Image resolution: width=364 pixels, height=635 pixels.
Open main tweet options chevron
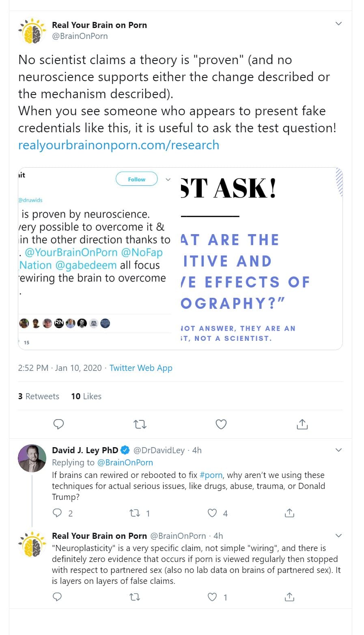point(338,24)
